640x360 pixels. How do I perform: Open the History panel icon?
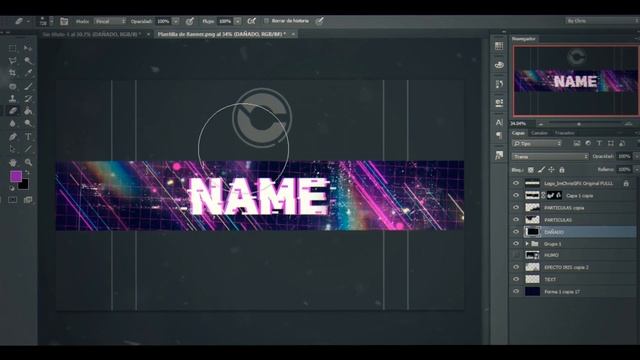click(499, 84)
